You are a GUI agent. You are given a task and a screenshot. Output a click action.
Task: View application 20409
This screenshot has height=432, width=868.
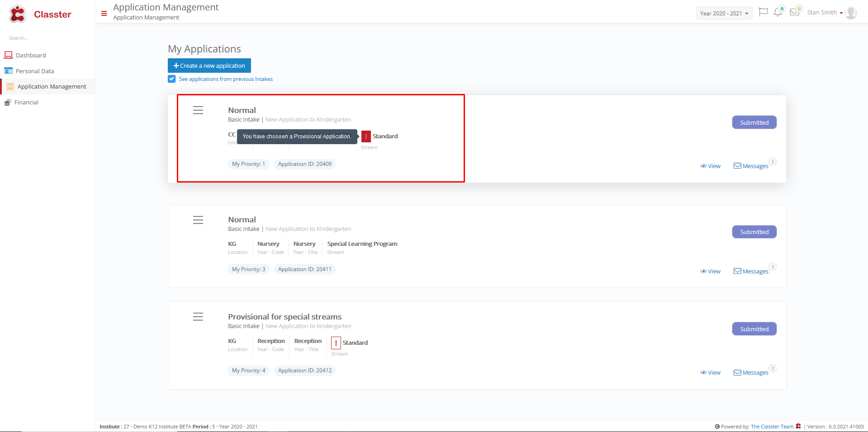tap(711, 166)
